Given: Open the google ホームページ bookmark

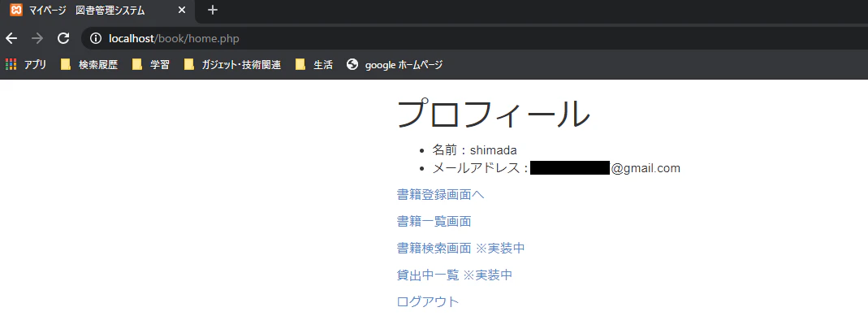Looking at the screenshot, I should tap(395, 65).
